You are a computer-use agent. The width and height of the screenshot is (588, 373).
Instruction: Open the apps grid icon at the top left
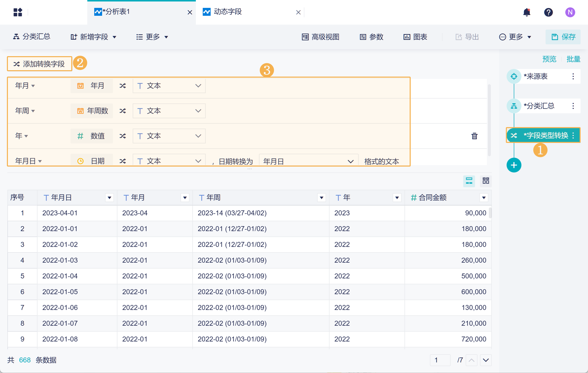coord(18,12)
